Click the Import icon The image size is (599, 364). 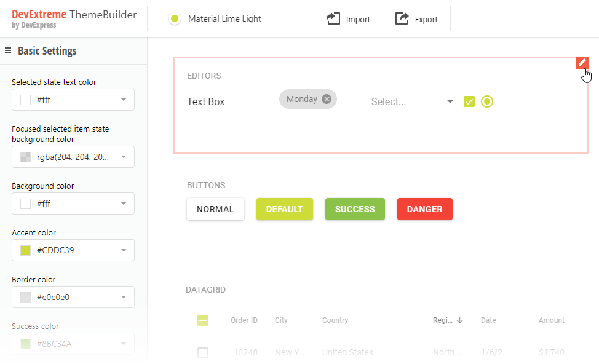pyautogui.click(x=333, y=18)
